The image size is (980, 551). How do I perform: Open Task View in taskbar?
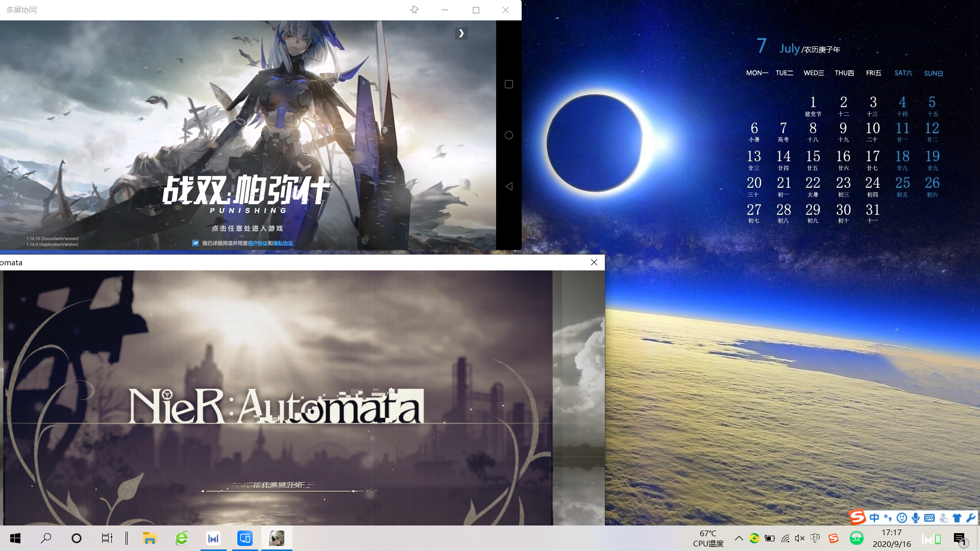coord(107,538)
